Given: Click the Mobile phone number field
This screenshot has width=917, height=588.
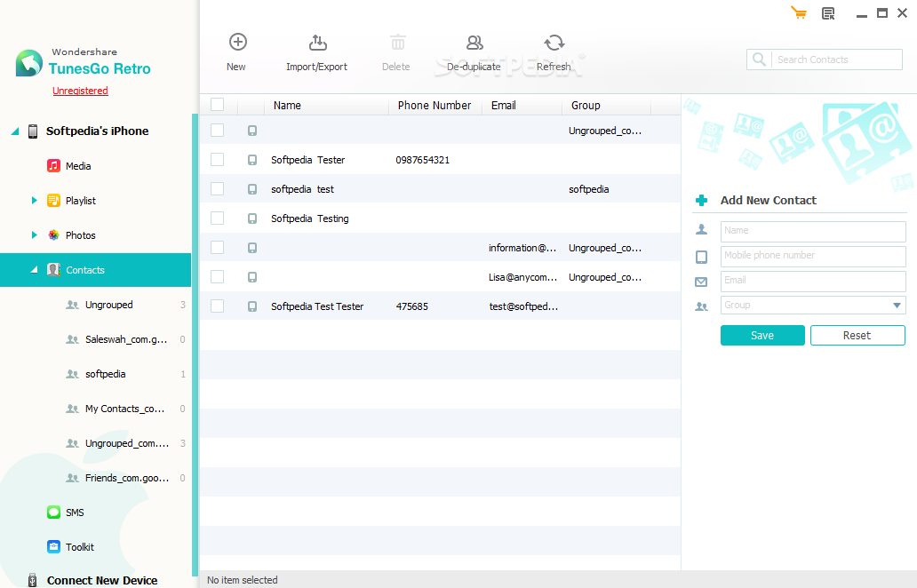Looking at the screenshot, I should click(x=813, y=256).
